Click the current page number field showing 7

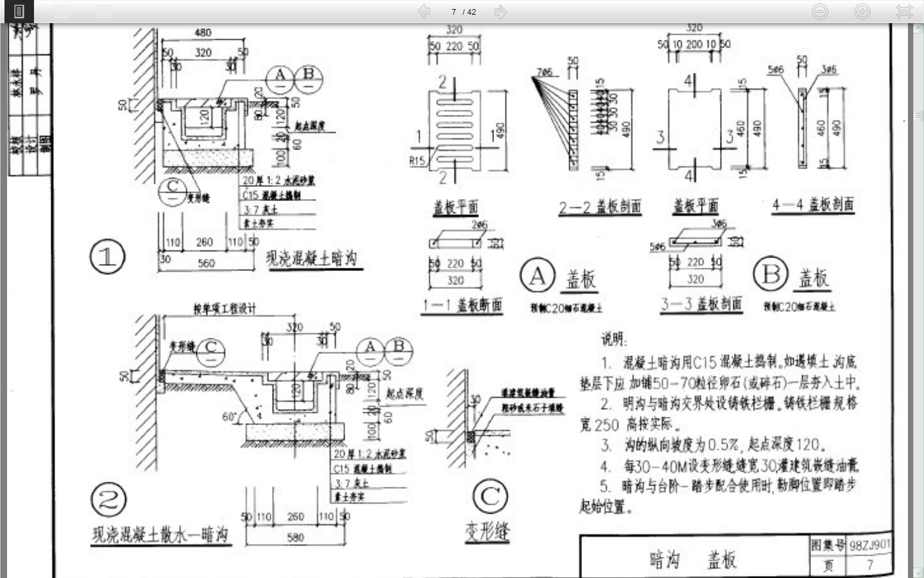(454, 12)
